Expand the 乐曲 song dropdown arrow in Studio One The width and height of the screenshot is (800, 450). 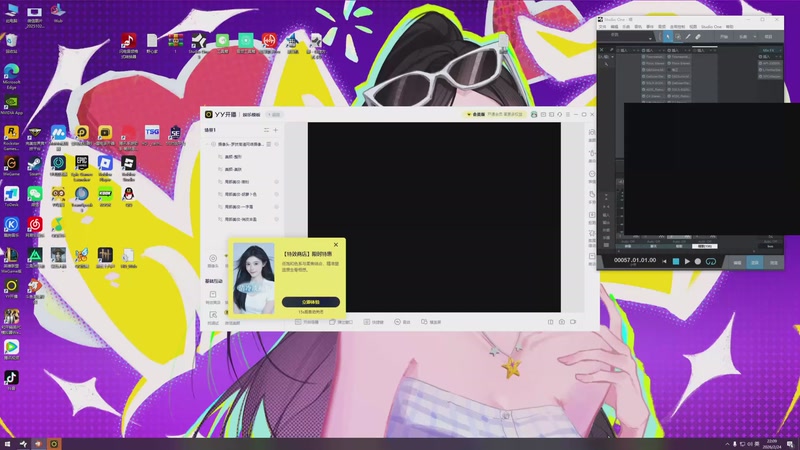[755, 37]
